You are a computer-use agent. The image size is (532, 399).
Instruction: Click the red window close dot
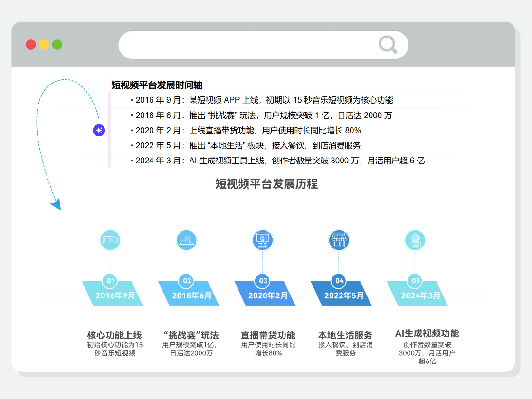[x=31, y=45]
